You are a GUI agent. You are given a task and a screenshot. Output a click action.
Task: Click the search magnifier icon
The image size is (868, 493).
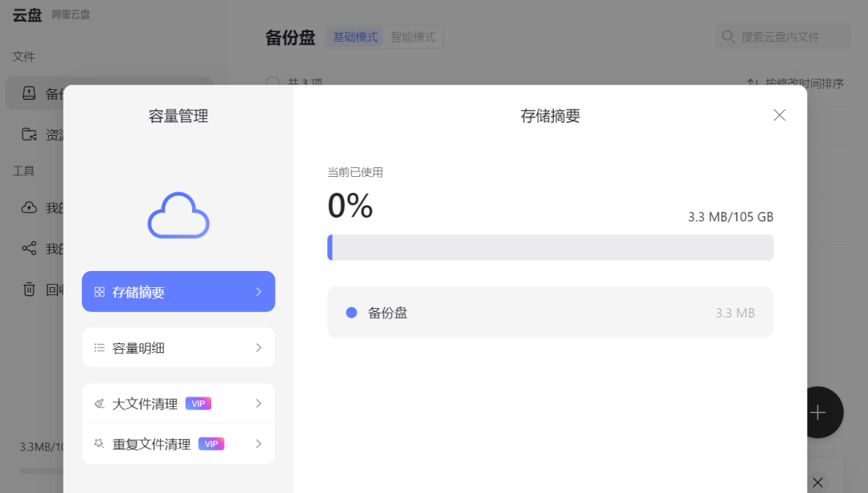pyautogui.click(x=728, y=36)
